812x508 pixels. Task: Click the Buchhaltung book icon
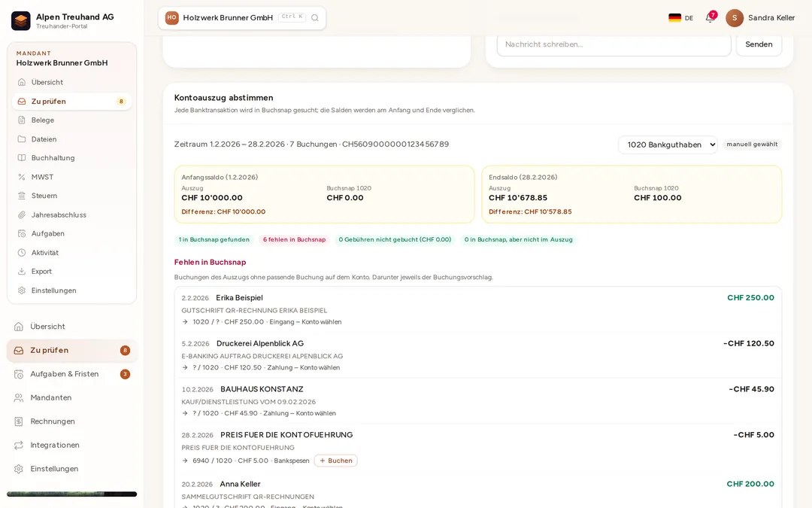point(22,158)
